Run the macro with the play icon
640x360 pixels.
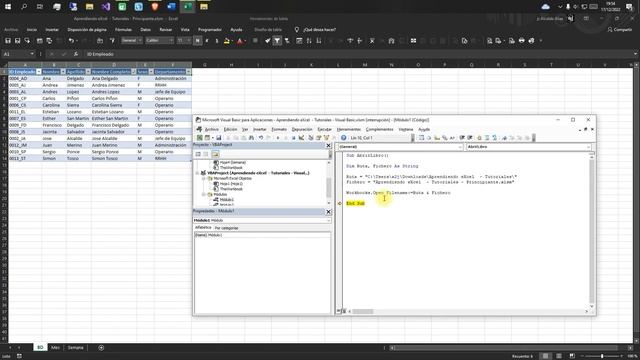point(278,138)
